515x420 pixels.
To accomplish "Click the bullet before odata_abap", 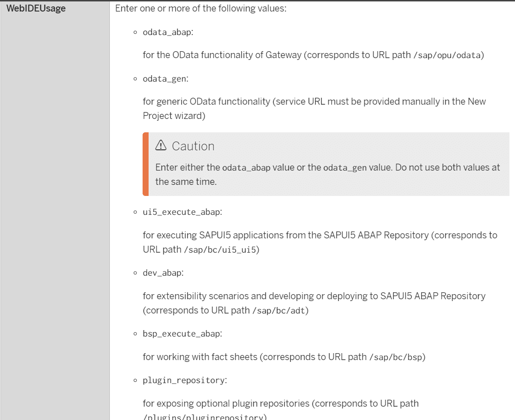I will click(135, 32).
